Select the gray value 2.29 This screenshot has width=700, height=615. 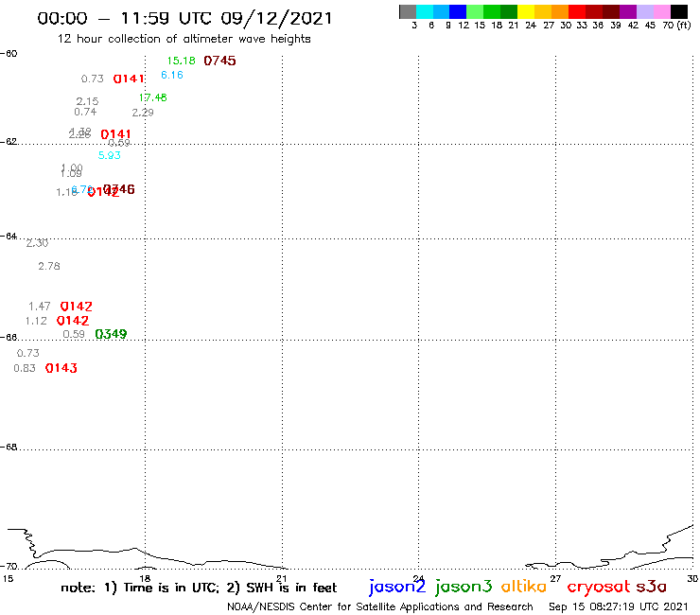143,113
